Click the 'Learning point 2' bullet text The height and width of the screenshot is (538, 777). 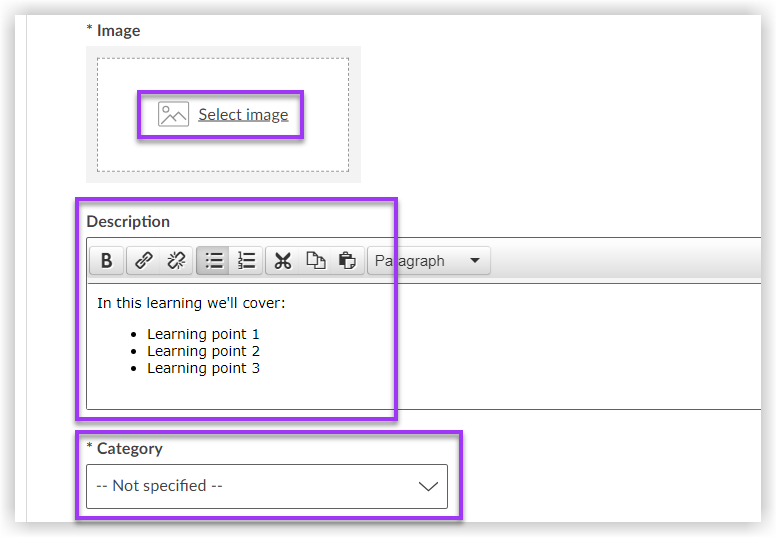point(203,351)
